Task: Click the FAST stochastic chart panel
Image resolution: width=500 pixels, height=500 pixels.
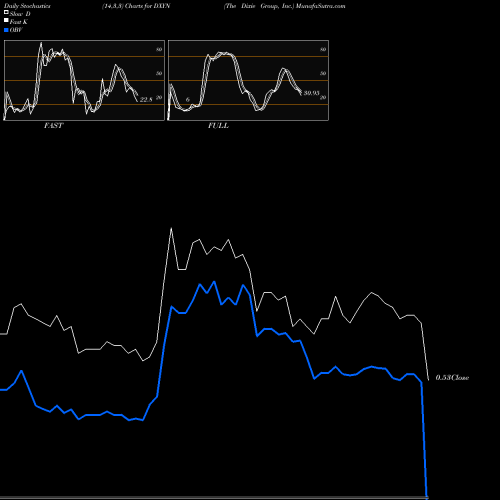Action: (84, 80)
